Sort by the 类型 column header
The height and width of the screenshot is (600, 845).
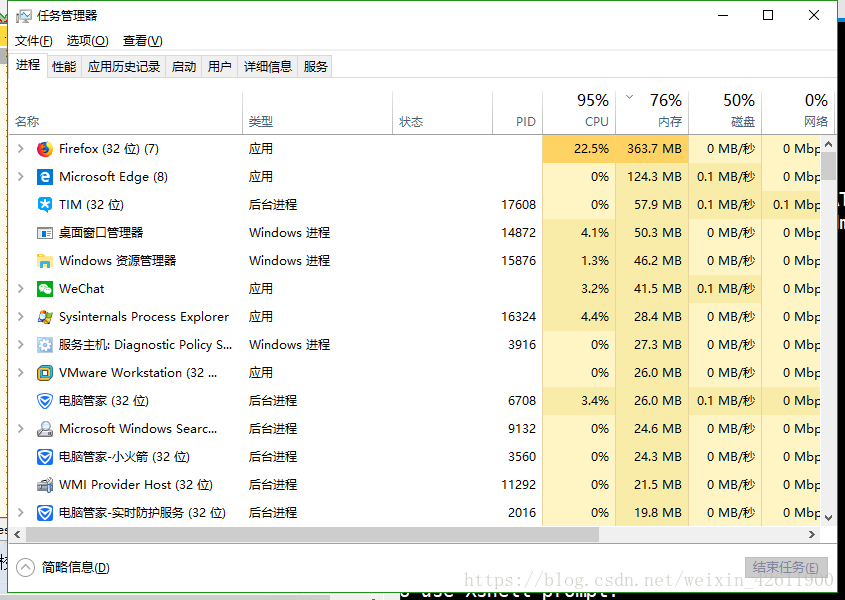click(x=317, y=113)
